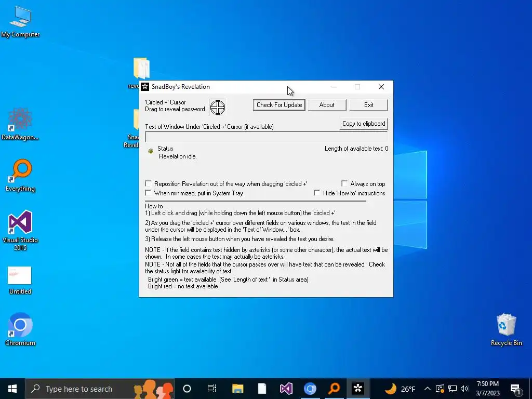
Task: Open File Explorer from taskbar
Action: [238, 389]
